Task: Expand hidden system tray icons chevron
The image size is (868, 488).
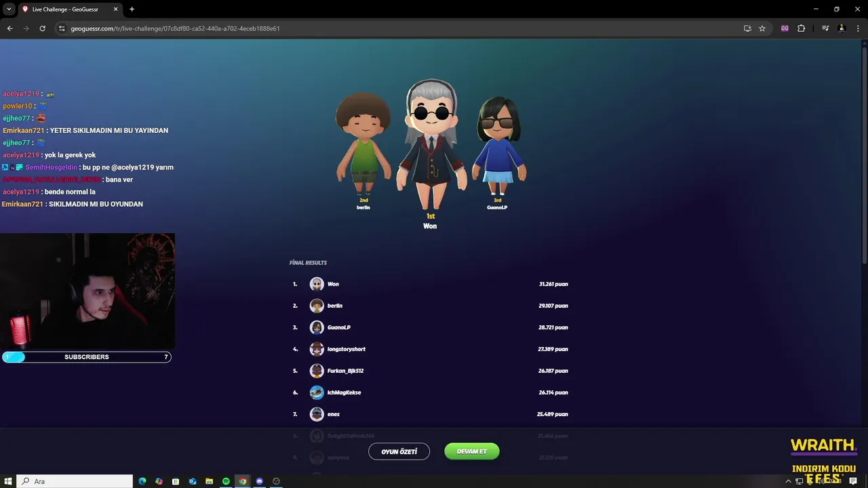Action: 788,481
